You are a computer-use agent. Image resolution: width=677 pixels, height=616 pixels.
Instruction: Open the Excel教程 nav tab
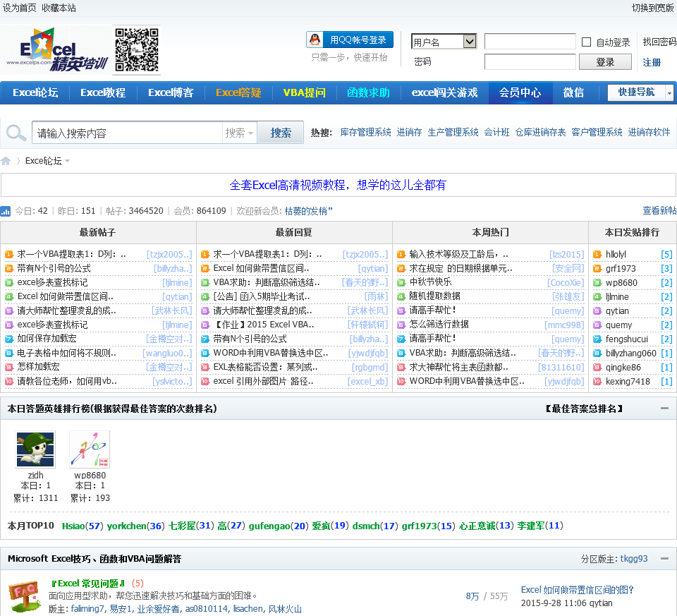pos(103,92)
